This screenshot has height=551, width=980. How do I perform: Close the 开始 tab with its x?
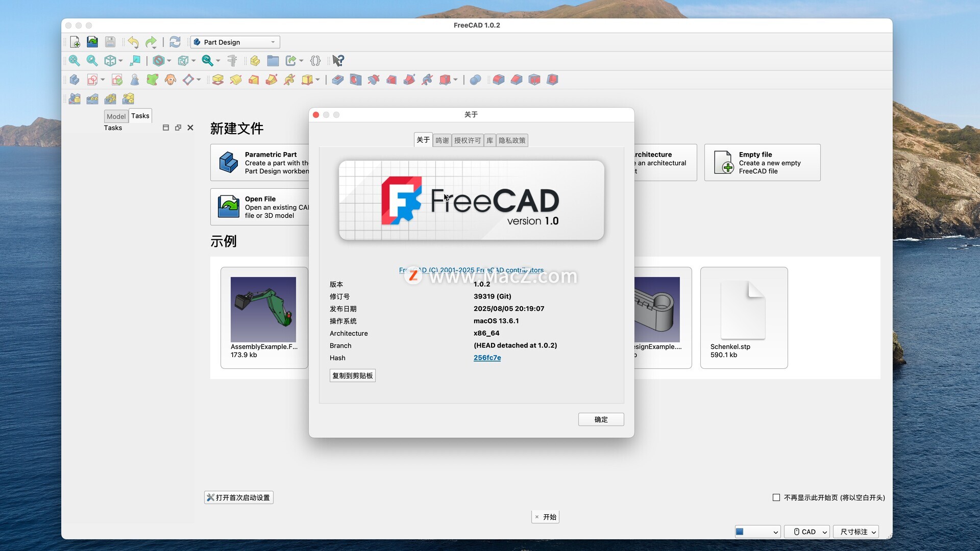536,517
